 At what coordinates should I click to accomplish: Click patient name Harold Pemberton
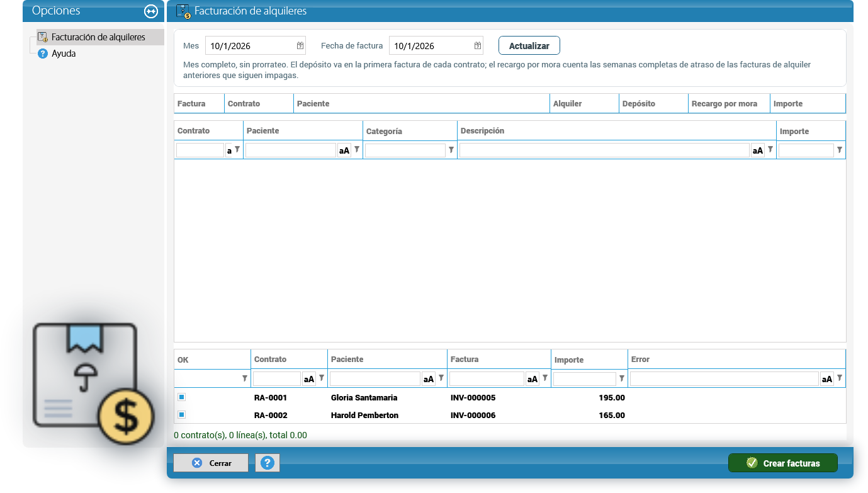point(364,416)
